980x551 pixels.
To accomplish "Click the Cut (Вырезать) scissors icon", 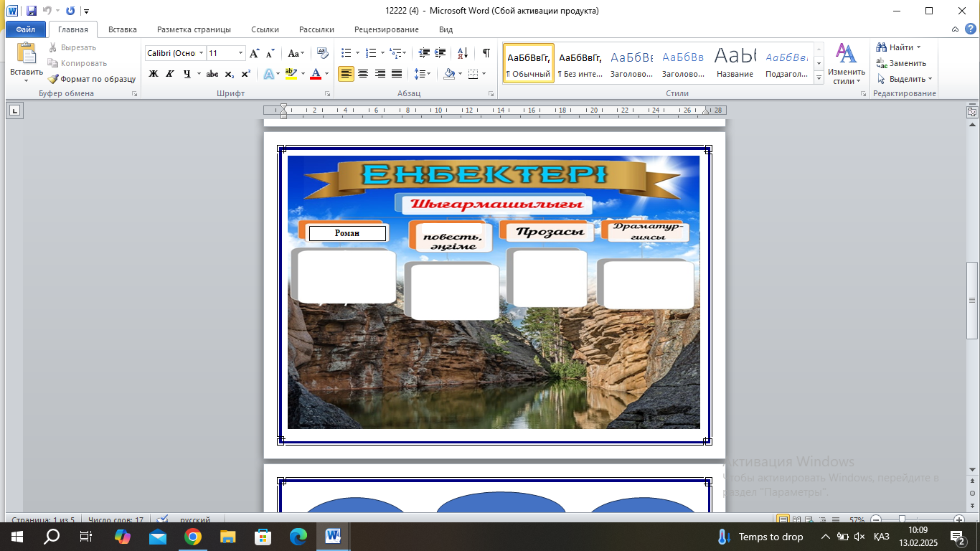I will pos(53,47).
